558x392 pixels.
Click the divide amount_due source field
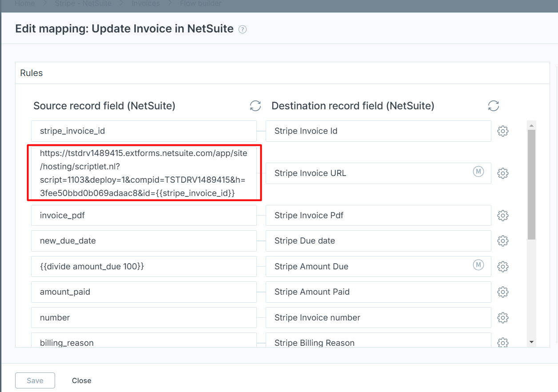click(144, 266)
